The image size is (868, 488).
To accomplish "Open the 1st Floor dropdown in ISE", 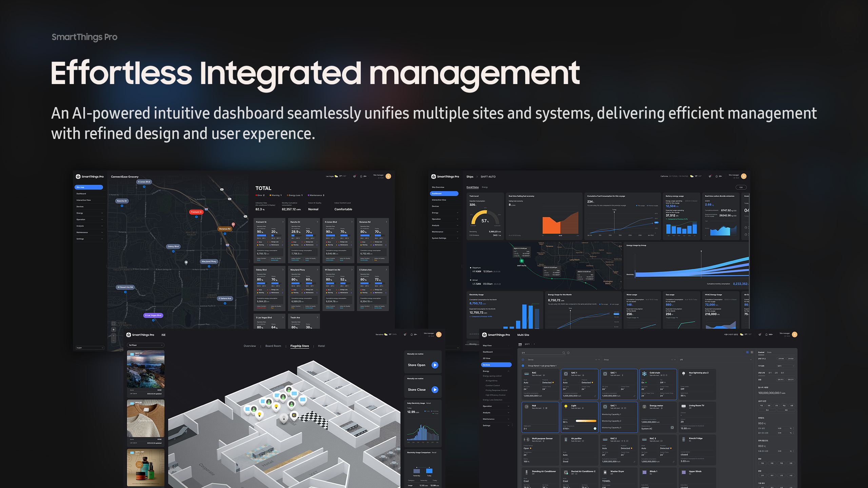I will point(146,345).
